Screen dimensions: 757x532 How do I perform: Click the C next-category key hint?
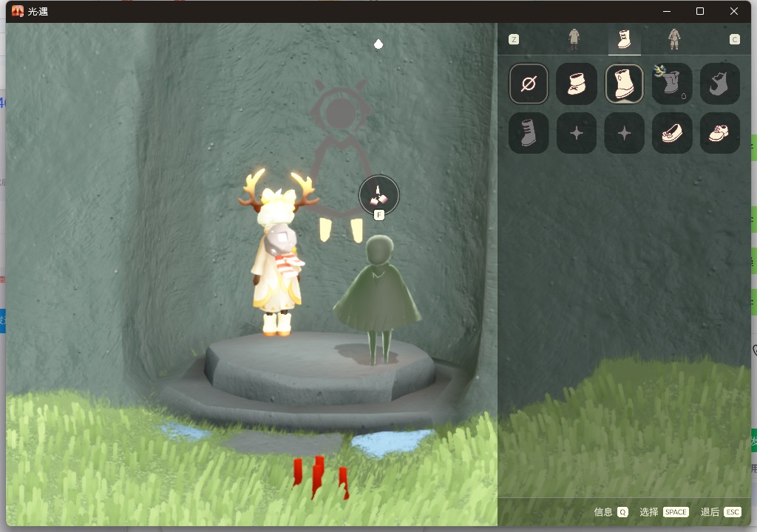(734, 40)
